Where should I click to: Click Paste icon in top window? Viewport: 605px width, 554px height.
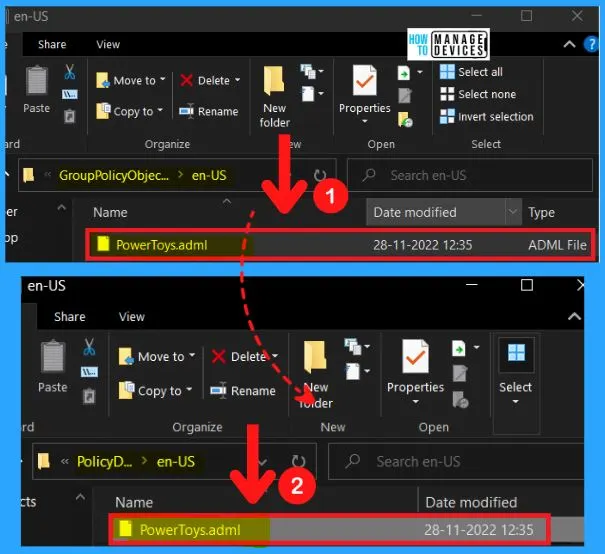click(37, 80)
